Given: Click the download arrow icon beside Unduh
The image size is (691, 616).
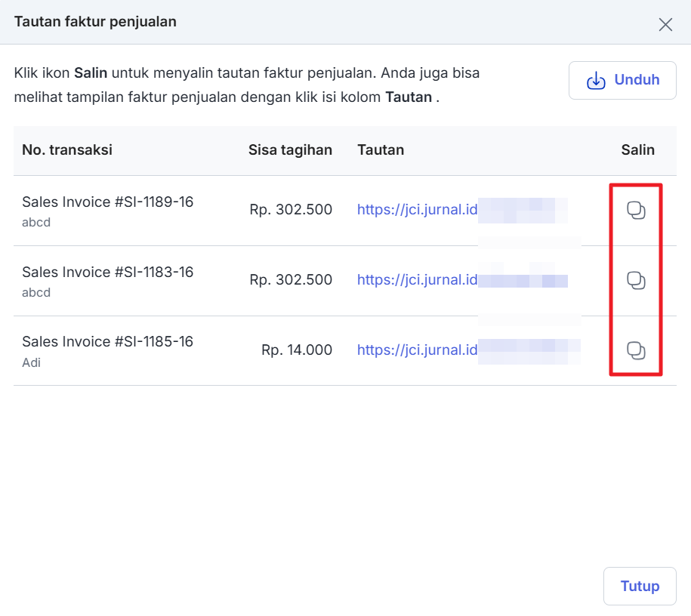Looking at the screenshot, I should (596, 81).
